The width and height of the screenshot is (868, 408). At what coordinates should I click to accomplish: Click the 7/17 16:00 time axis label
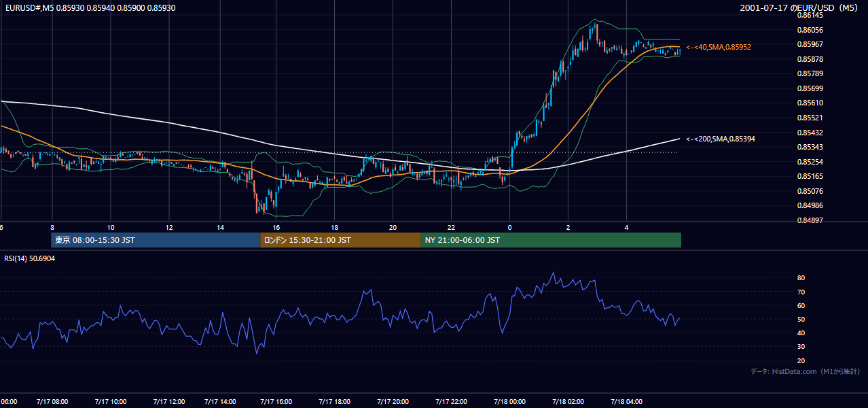point(277,401)
